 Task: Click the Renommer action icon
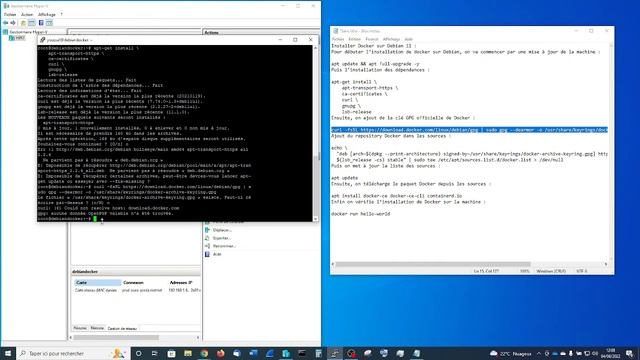pyautogui.click(x=207, y=246)
